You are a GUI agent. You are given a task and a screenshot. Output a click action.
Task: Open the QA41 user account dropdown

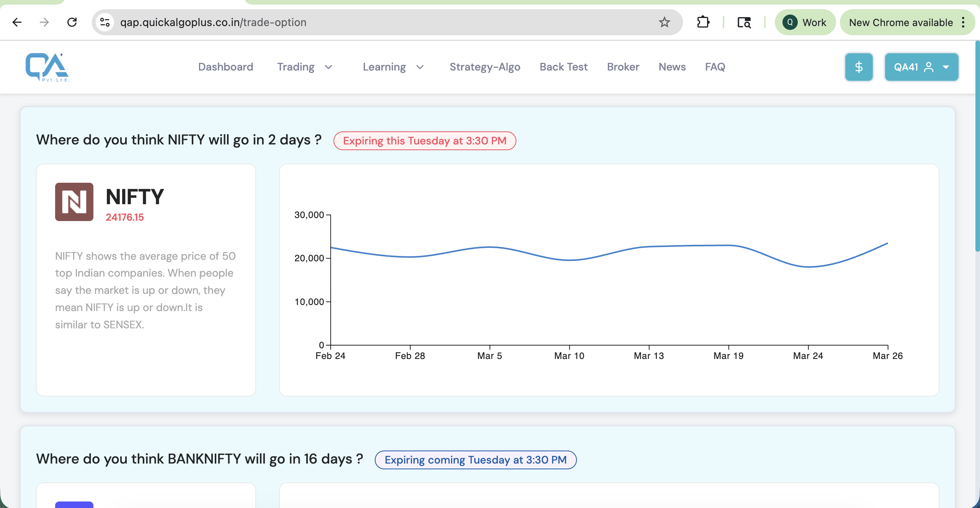(x=921, y=67)
